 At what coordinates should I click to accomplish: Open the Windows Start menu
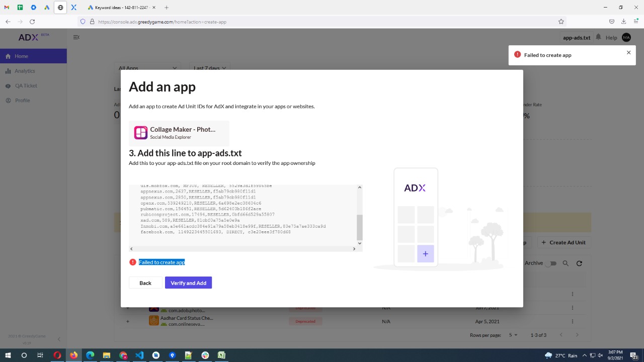(x=8, y=355)
